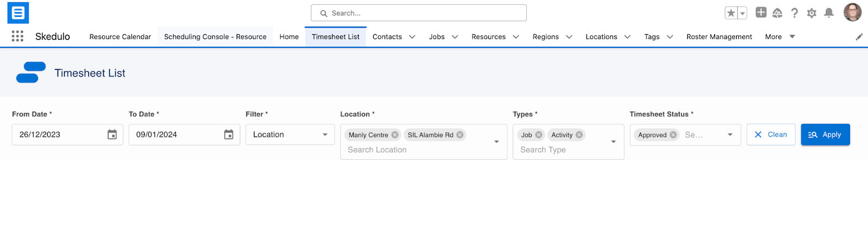
Task: Click the Apply button
Action: pyautogui.click(x=825, y=135)
